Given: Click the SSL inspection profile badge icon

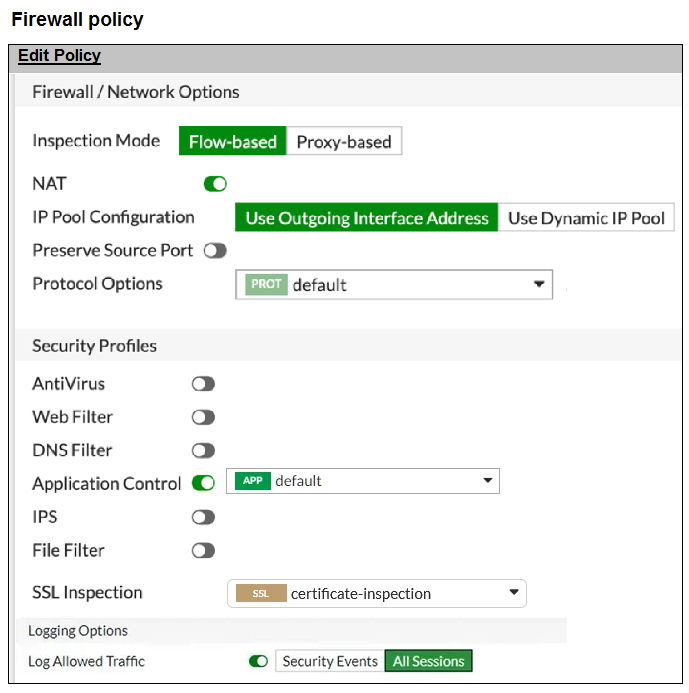Looking at the screenshot, I should pos(261,593).
